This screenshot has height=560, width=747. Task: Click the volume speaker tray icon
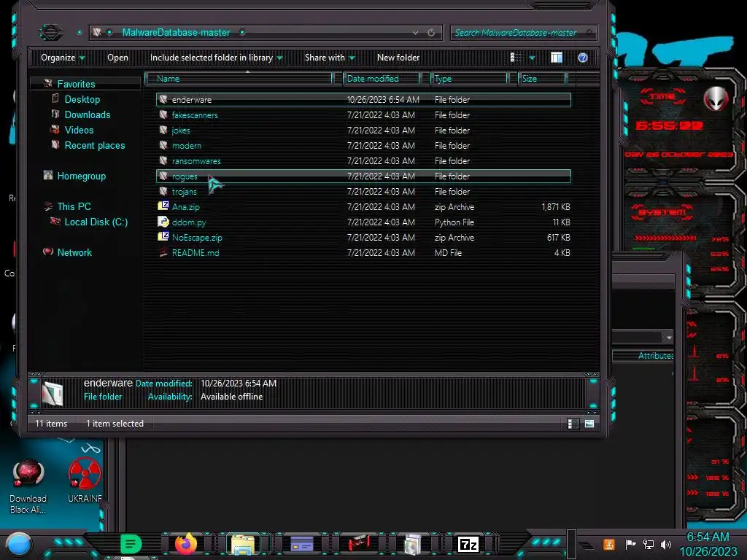(x=666, y=544)
